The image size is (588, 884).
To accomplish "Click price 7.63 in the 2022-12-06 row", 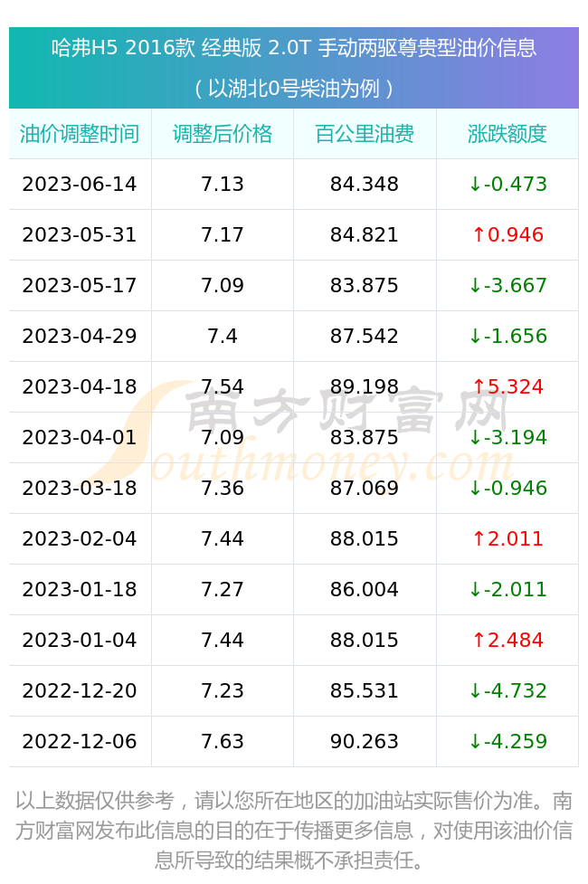I will (223, 741).
